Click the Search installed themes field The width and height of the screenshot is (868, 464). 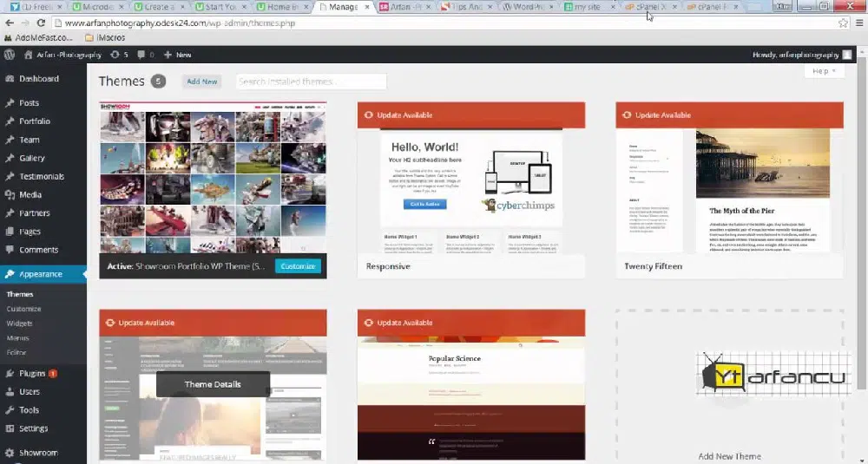[310, 82]
